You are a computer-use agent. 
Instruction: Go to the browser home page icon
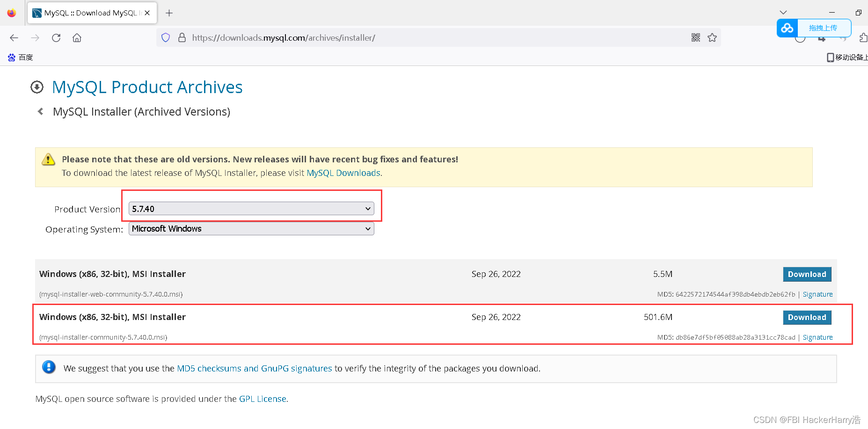click(77, 38)
